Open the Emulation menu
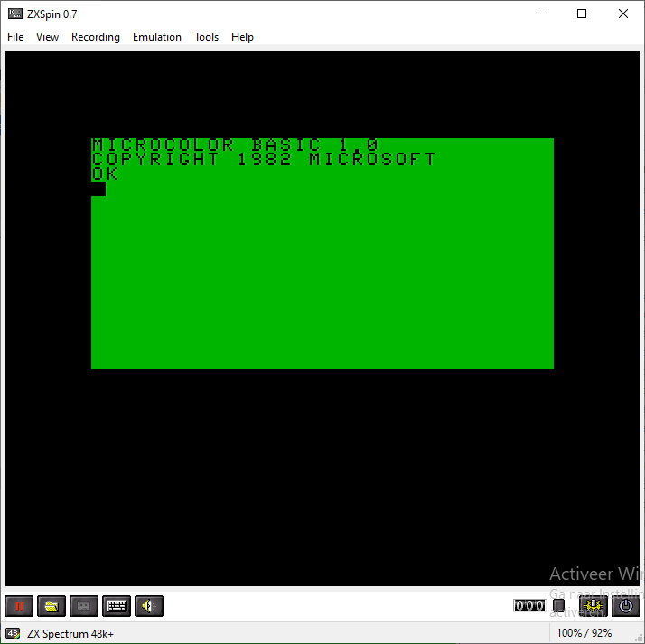 coord(156,37)
